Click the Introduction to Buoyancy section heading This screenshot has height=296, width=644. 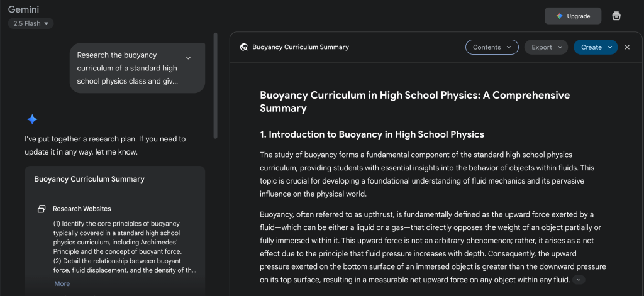[372, 134]
